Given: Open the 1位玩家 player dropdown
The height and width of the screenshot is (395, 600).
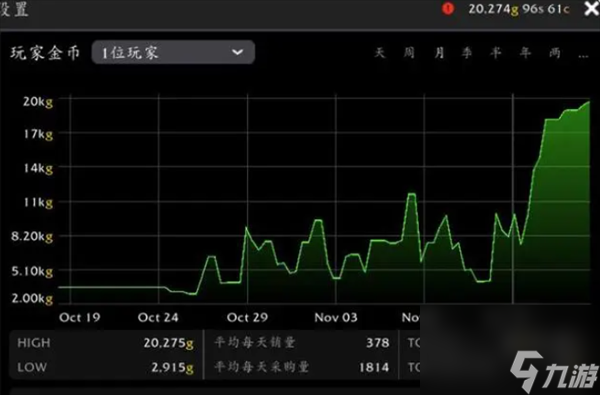Looking at the screenshot, I should (173, 52).
